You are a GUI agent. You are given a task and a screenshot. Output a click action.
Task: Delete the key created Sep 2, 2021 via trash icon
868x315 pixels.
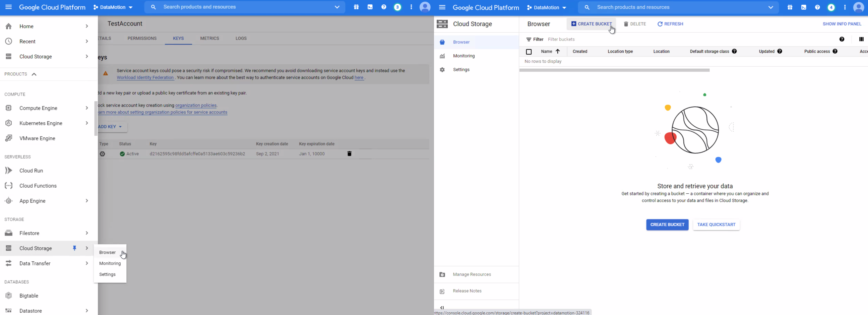click(x=350, y=153)
